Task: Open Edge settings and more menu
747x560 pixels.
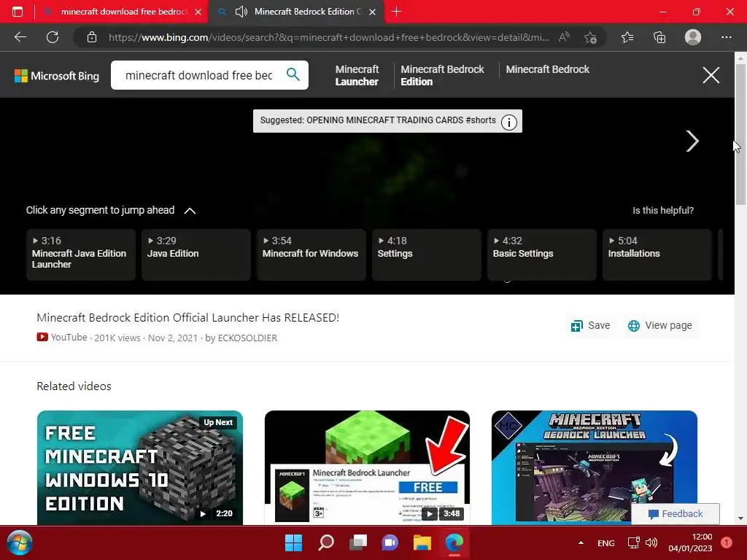Action: [x=726, y=37]
